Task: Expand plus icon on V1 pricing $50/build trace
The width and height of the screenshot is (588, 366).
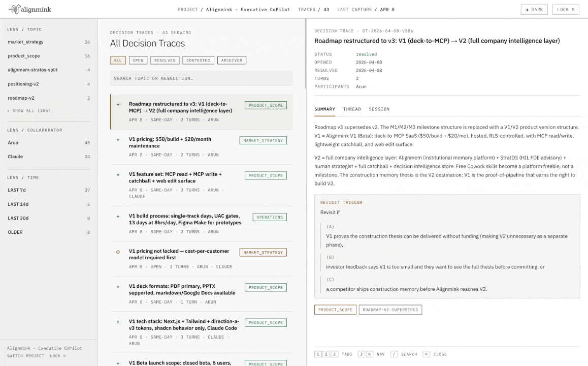Action: click(118, 140)
